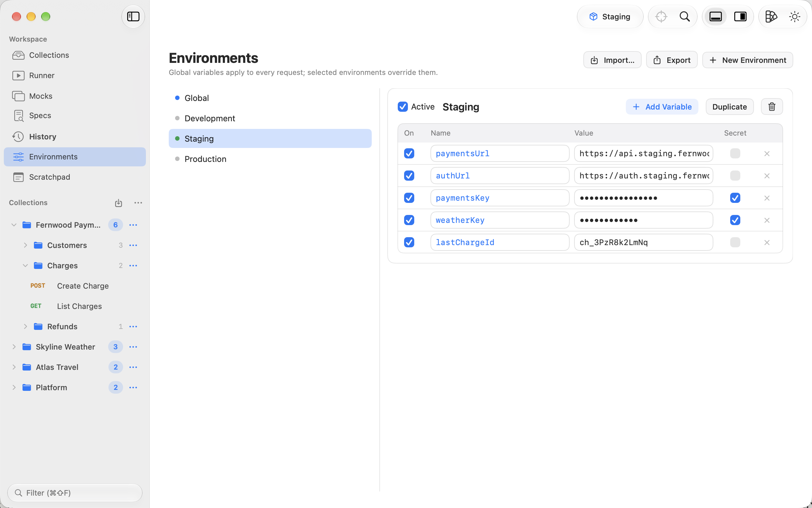
Task: Expand the Customers folder
Action: click(25, 245)
